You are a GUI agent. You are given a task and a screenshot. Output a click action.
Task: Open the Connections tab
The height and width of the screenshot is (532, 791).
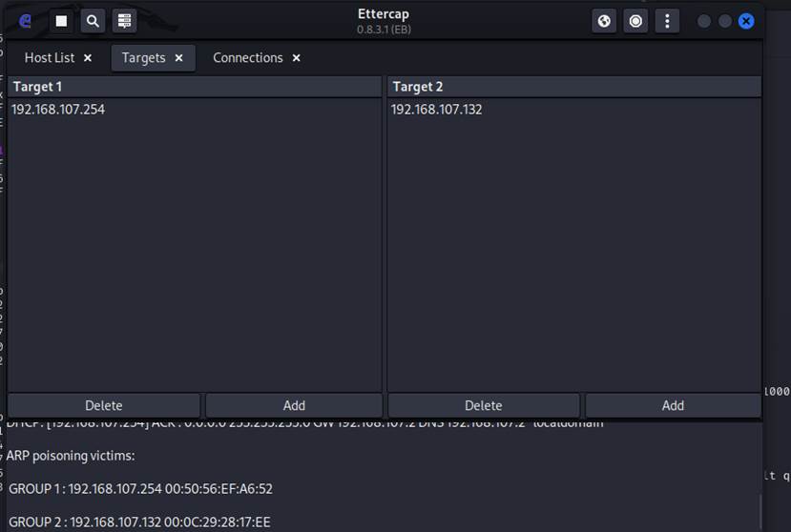coord(248,58)
